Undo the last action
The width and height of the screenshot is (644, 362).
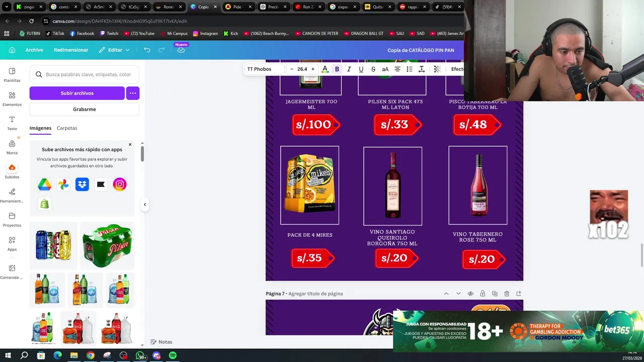pyautogui.click(x=147, y=50)
